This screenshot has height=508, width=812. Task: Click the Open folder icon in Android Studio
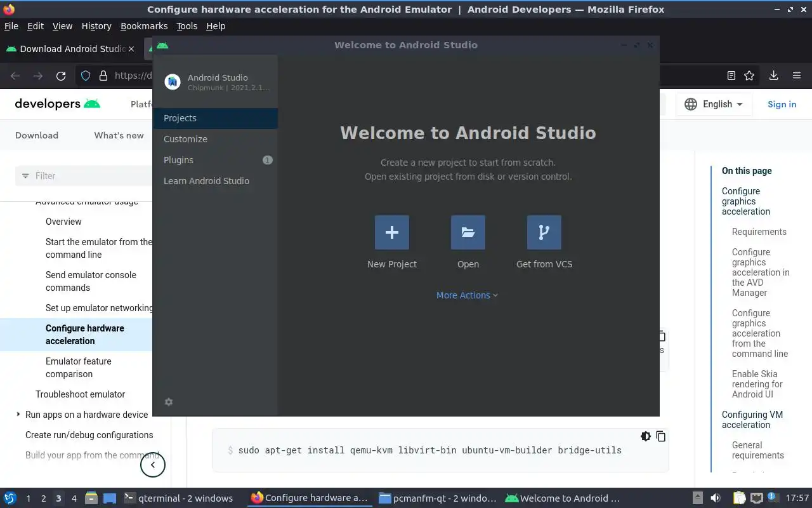tap(468, 232)
